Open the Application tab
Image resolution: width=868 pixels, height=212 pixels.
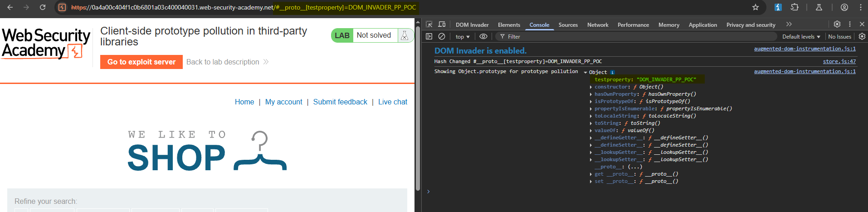point(702,25)
